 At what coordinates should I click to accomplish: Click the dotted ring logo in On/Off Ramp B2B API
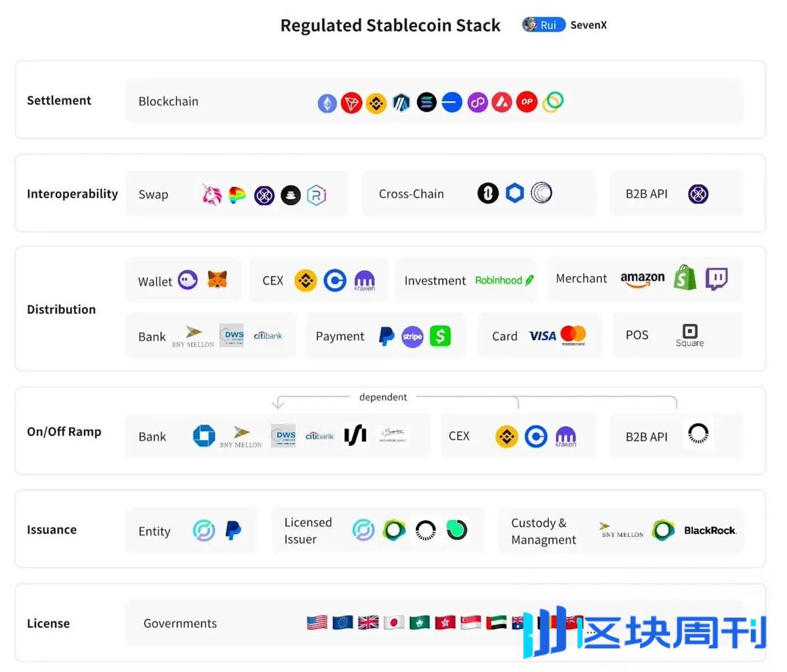tap(698, 433)
